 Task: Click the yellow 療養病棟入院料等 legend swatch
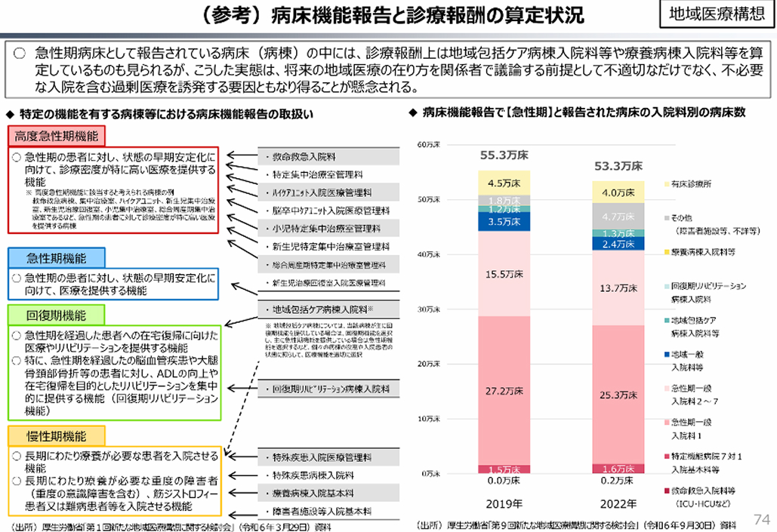(667, 252)
